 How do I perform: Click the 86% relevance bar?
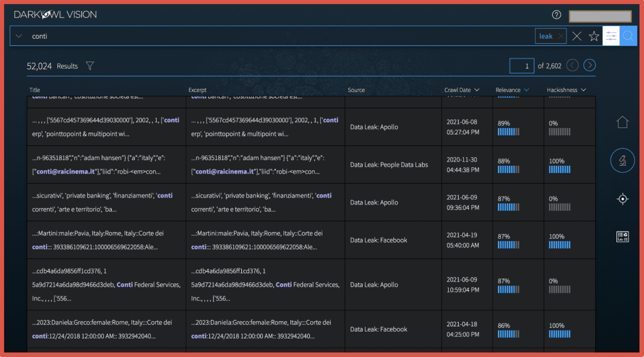(x=509, y=334)
